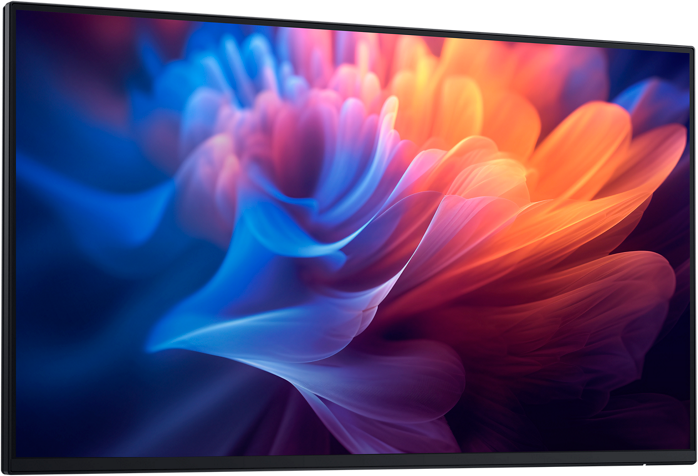Click the monitor's top bezel
This screenshot has height=476, width=698.
[350, 20]
